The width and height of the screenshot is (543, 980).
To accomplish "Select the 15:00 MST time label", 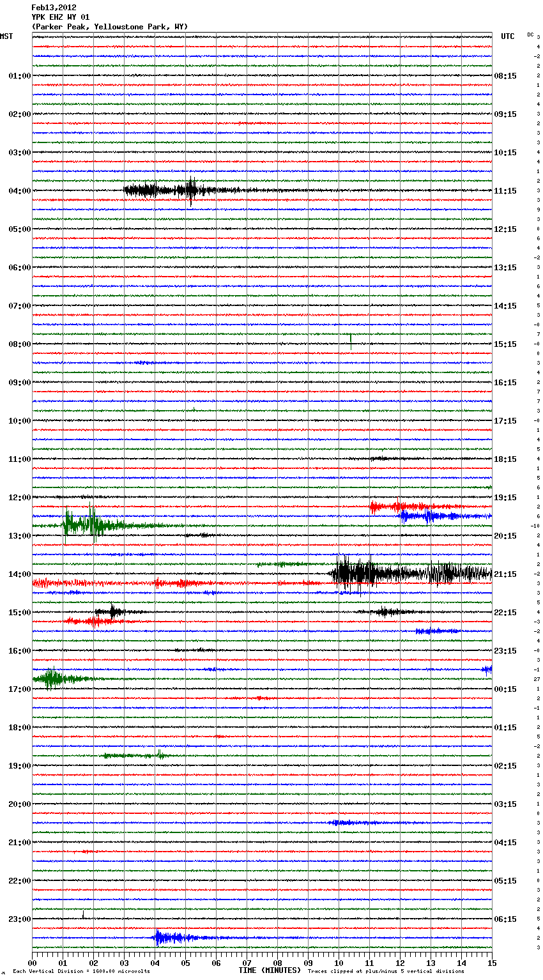I will (20, 613).
